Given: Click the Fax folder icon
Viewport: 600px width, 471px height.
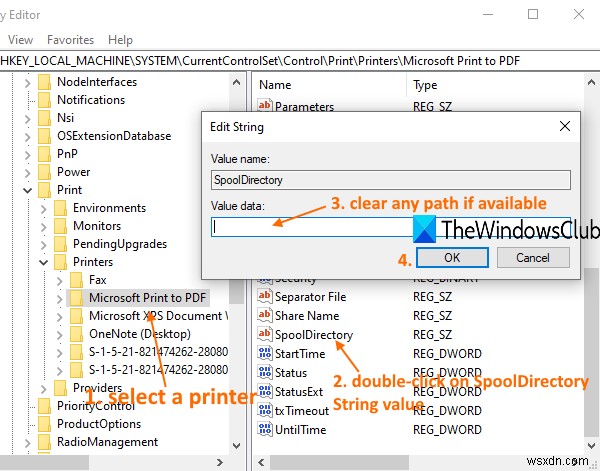Looking at the screenshot, I should coord(77,280).
